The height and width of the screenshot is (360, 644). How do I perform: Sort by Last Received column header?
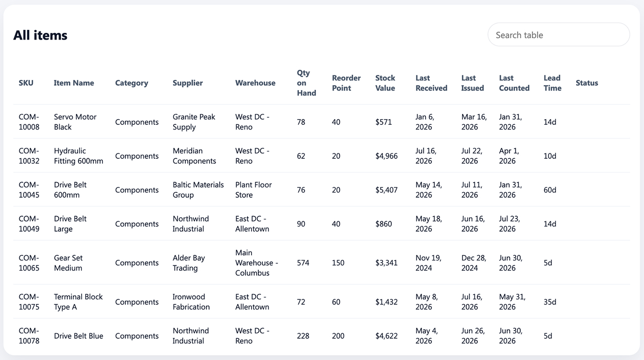[x=431, y=83]
